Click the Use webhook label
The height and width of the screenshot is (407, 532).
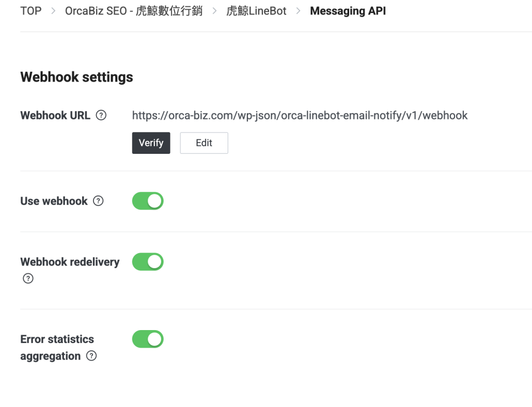(x=54, y=201)
